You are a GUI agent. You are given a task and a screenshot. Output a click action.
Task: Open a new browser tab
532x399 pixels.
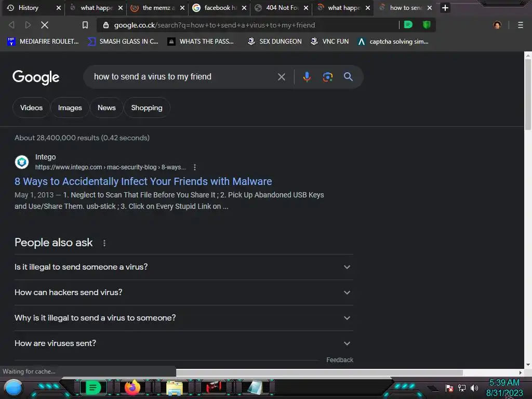(x=445, y=7)
